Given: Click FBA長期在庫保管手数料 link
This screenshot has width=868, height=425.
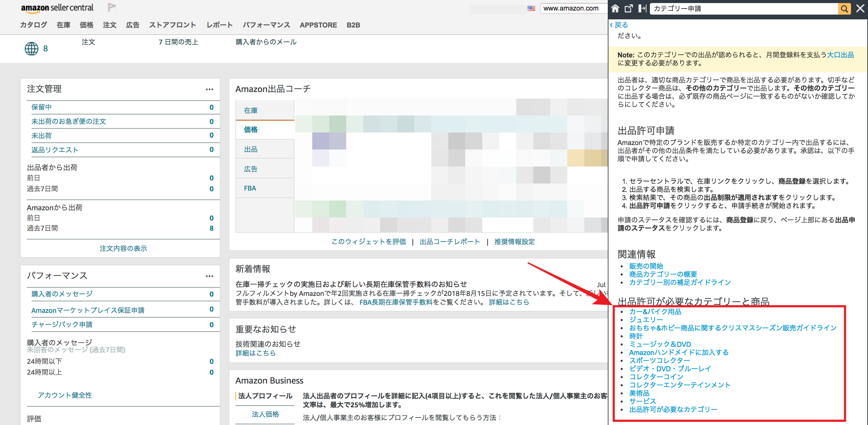Looking at the screenshot, I should (x=396, y=302).
